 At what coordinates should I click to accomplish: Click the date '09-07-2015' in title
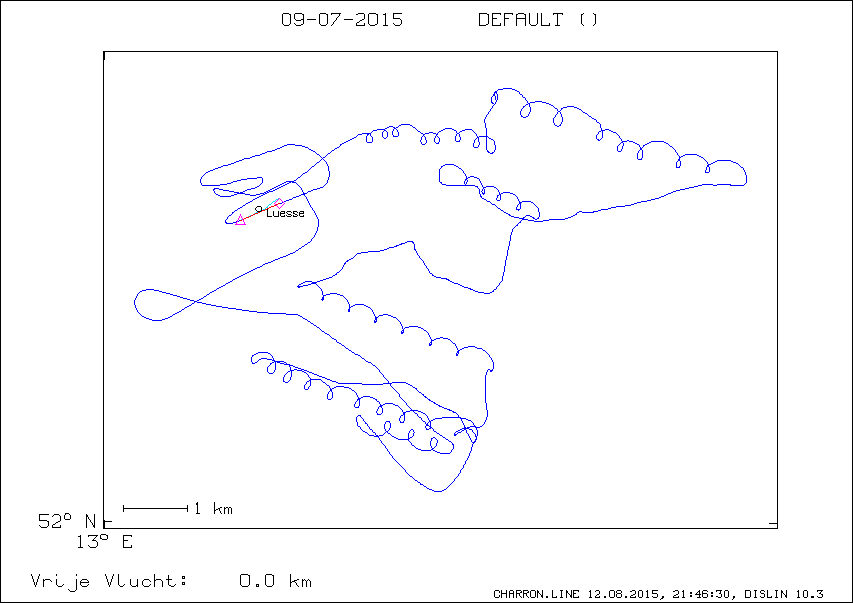[342, 20]
